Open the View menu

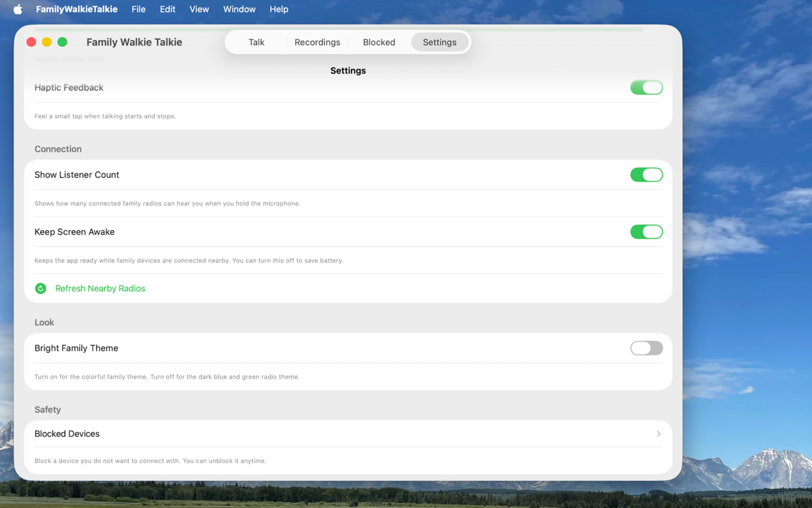click(x=199, y=9)
